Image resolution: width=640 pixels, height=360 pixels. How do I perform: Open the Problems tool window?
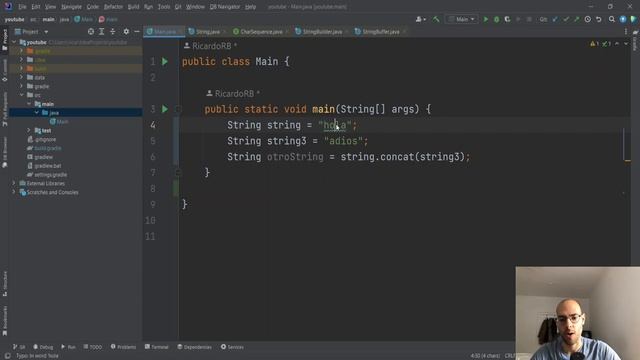123,347
